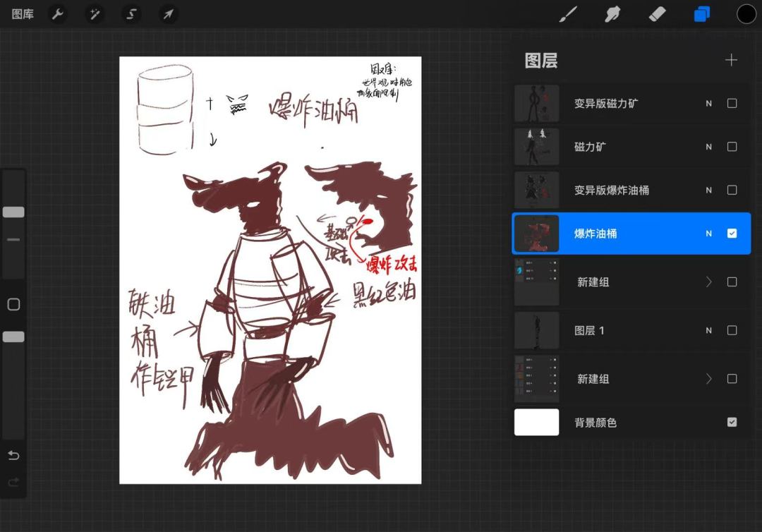Open blend mode N for 爆炸油桶
The height and width of the screenshot is (532, 762).
click(708, 234)
